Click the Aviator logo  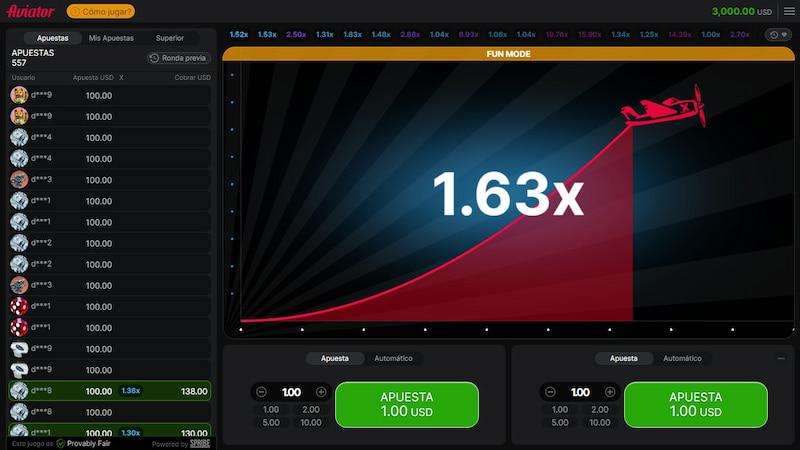point(31,11)
